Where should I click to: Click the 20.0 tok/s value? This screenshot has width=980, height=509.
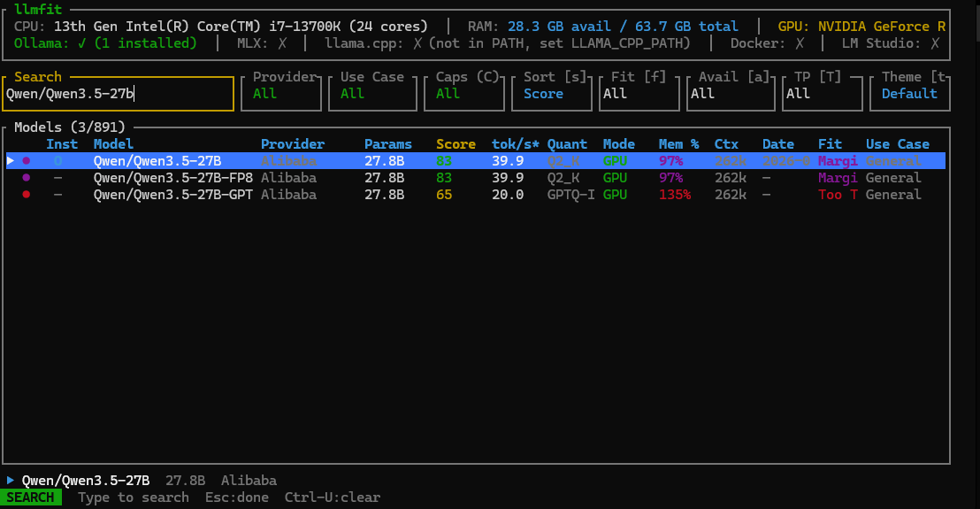[508, 195]
